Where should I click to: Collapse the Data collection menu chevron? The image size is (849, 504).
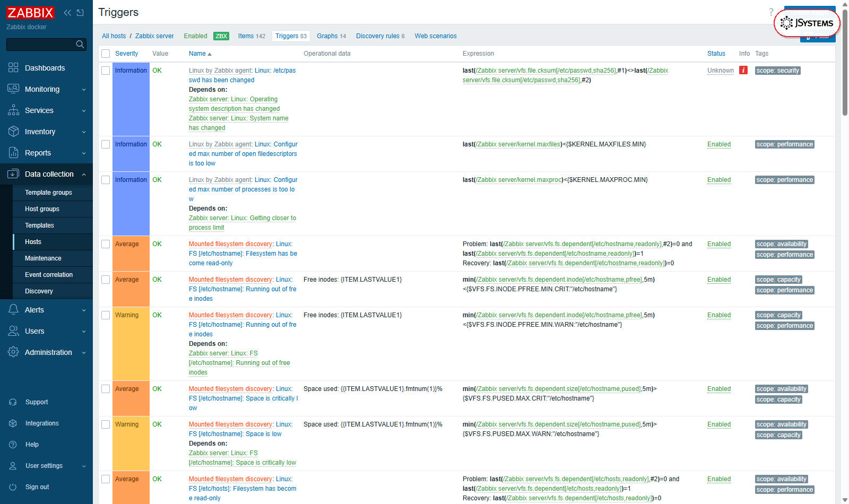pos(84,174)
